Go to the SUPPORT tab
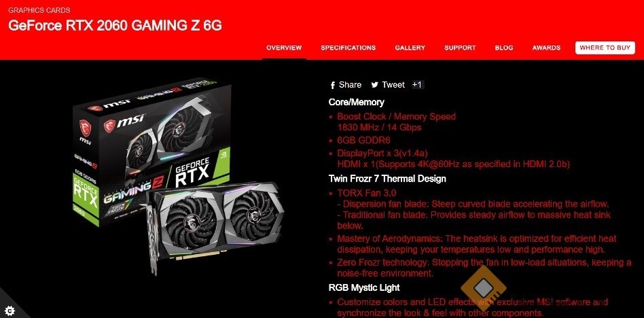 pos(460,48)
